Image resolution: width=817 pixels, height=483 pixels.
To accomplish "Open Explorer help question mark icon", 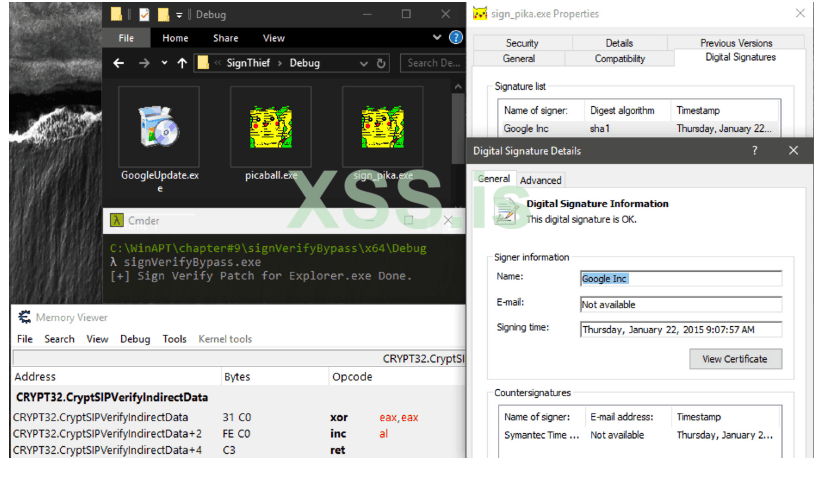I will coord(455,38).
